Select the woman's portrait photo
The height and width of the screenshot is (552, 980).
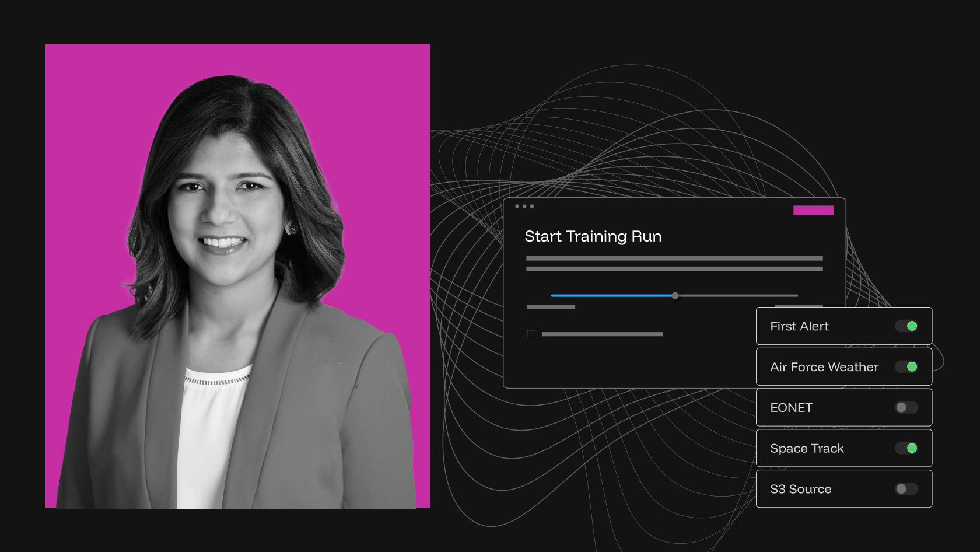[238, 276]
